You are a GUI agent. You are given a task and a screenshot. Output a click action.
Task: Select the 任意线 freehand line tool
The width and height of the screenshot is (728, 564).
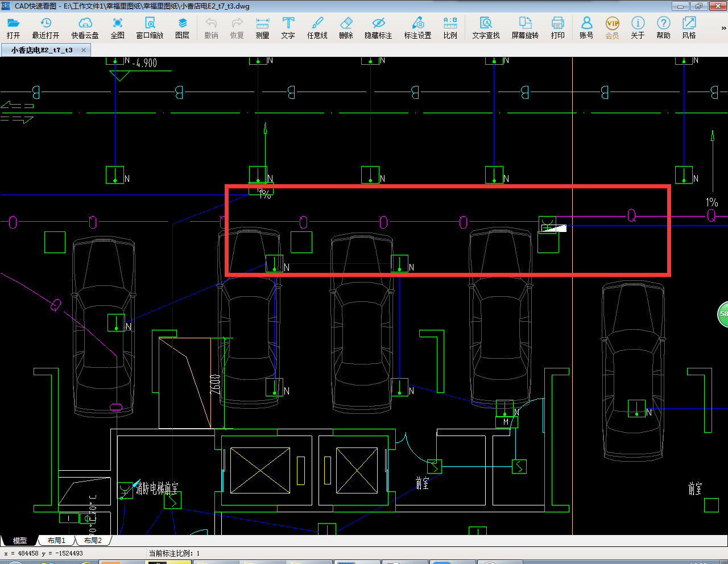click(317, 28)
